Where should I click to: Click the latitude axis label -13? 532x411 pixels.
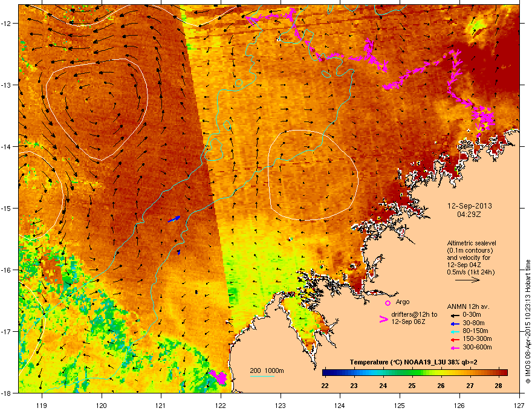tap(7, 85)
